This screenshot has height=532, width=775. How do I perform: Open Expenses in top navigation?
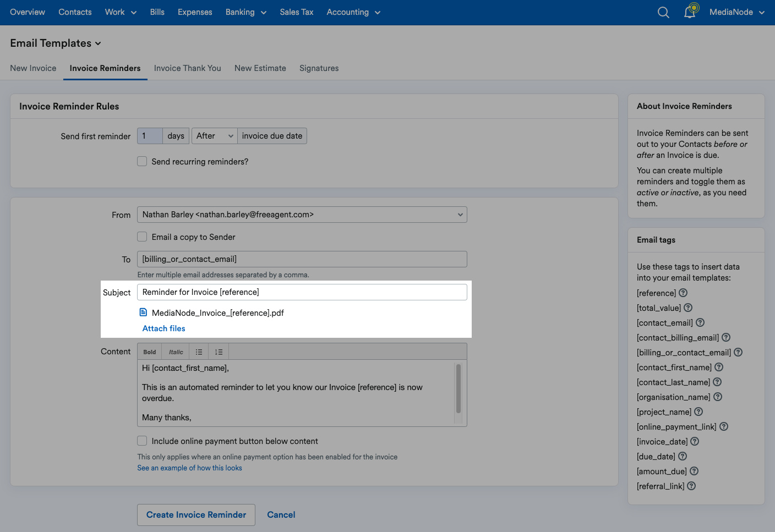coord(195,12)
